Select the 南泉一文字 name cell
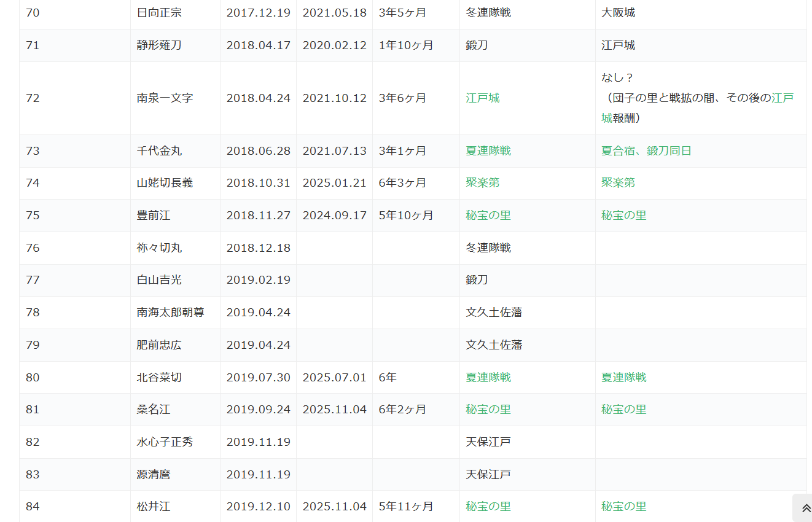Viewport: 812px width, 522px height. click(x=165, y=98)
